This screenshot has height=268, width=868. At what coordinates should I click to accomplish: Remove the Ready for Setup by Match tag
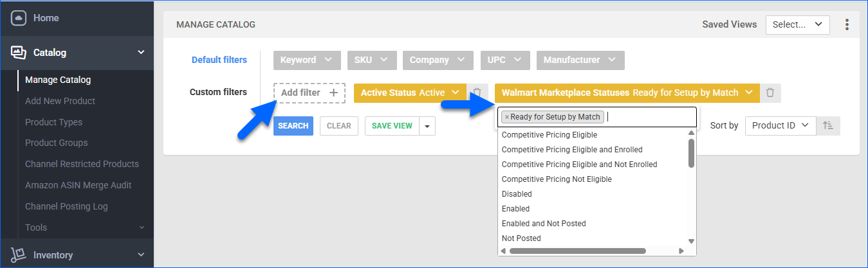507,117
